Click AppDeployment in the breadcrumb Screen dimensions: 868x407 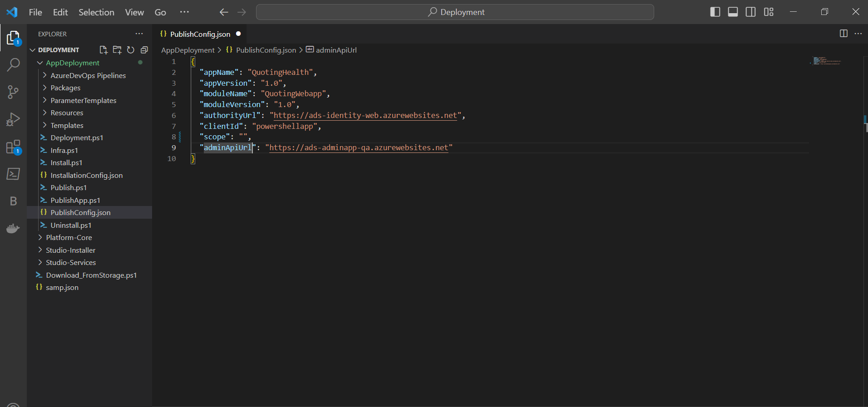point(187,50)
